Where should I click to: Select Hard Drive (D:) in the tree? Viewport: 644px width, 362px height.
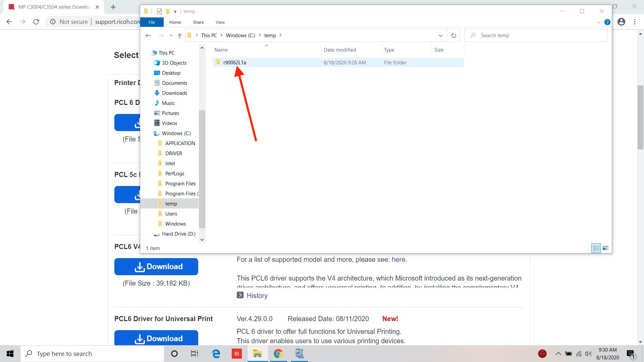pos(178,234)
